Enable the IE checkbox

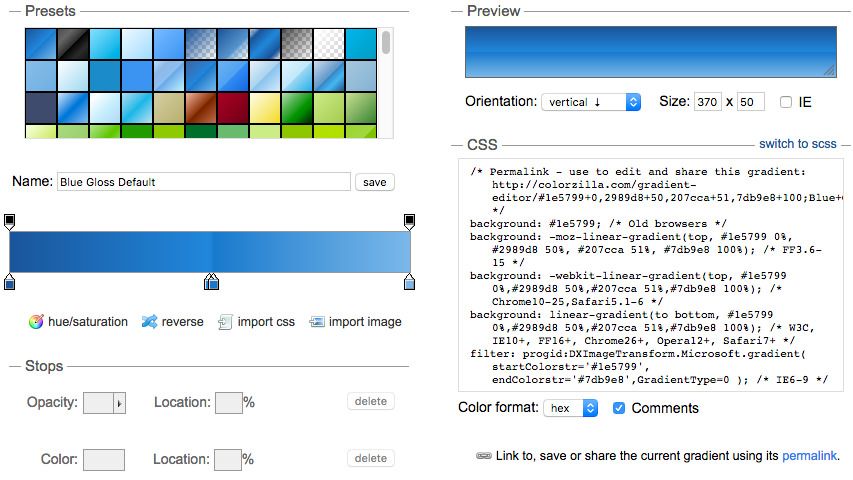tap(786, 102)
